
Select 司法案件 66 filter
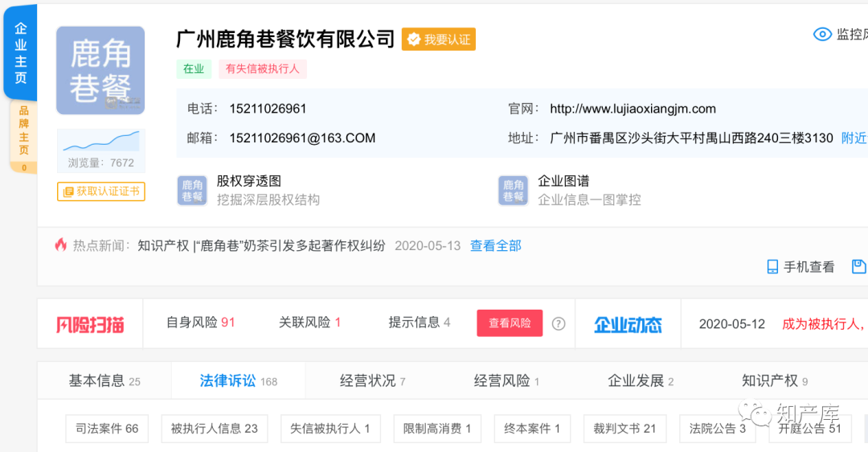pyautogui.click(x=107, y=429)
